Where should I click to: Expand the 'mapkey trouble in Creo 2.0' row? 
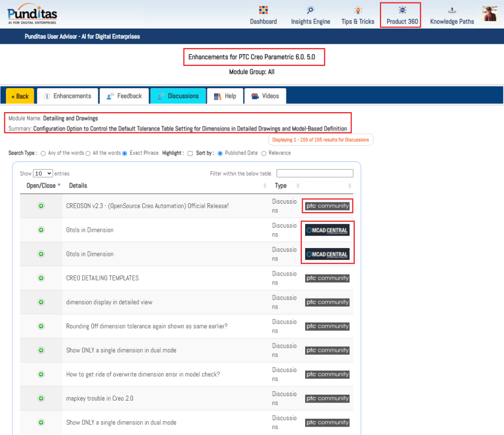[x=41, y=399]
